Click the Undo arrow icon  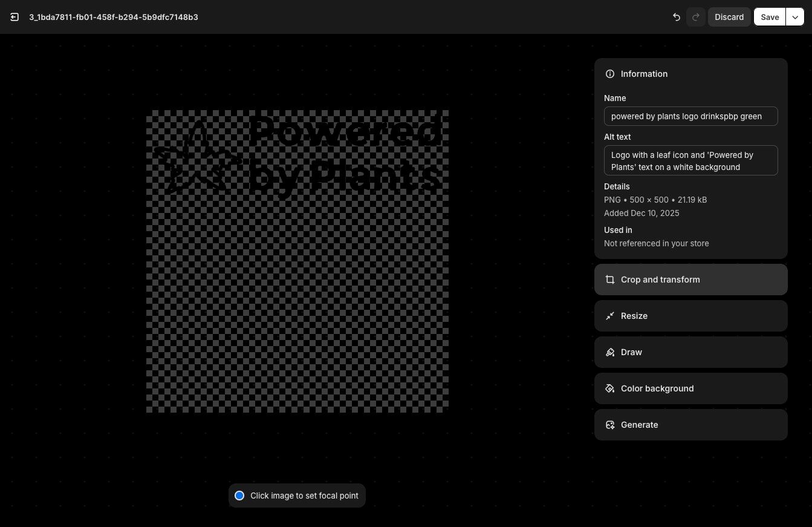(x=677, y=17)
